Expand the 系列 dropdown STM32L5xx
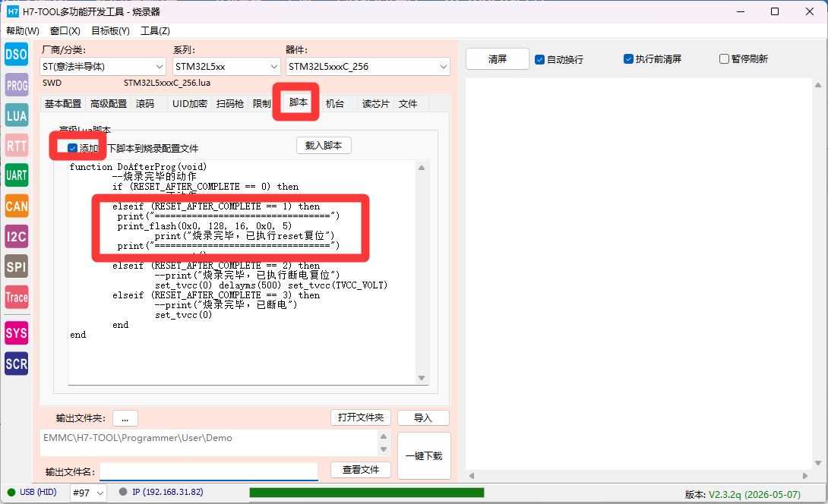 tap(226, 67)
